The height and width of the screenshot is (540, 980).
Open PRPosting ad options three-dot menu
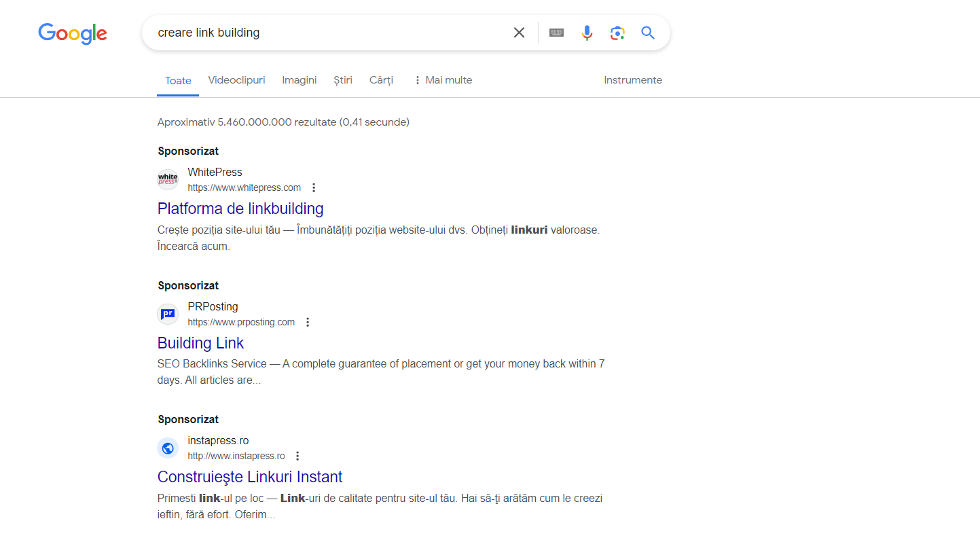click(308, 323)
